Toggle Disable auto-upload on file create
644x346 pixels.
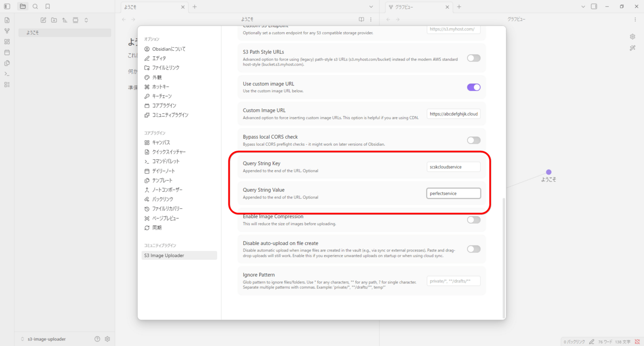click(473, 249)
